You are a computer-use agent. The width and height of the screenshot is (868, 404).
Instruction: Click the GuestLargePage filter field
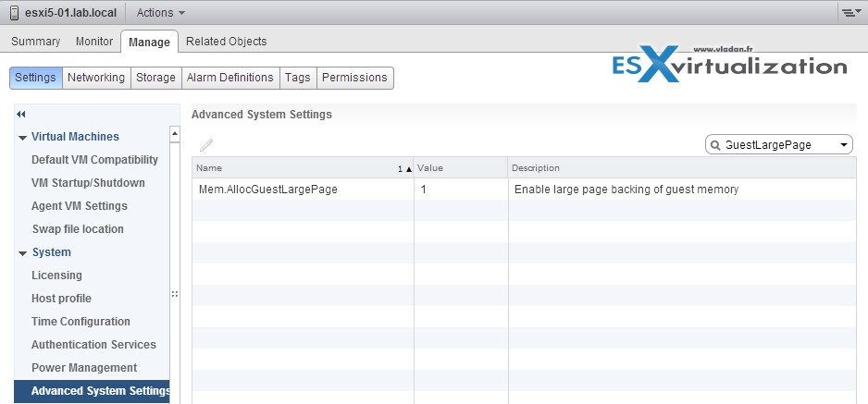(778, 145)
